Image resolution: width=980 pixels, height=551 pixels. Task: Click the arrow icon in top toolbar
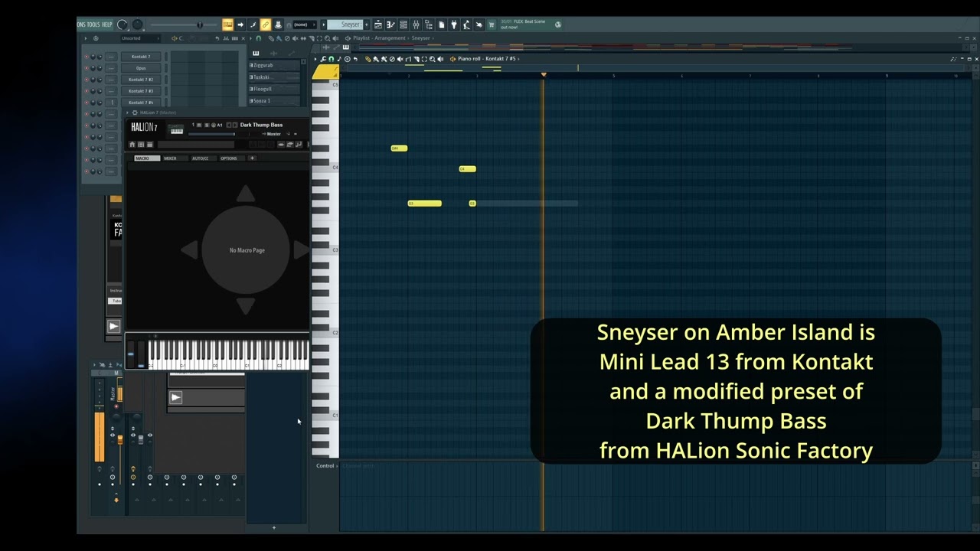(x=240, y=24)
